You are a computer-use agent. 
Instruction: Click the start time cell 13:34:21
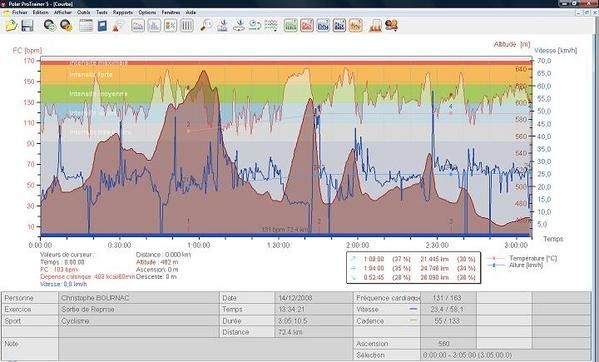(314, 309)
